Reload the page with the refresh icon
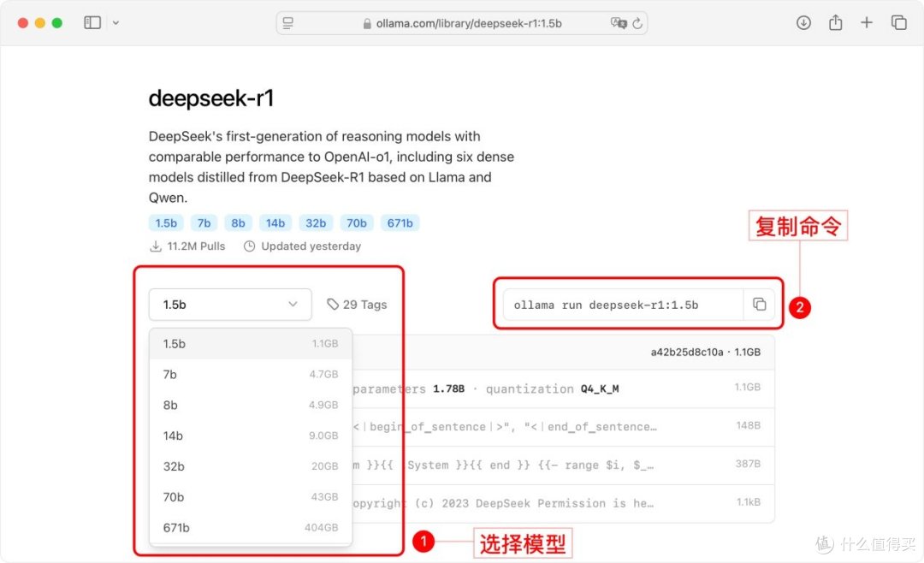This screenshot has height=563, width=924. 637,24
